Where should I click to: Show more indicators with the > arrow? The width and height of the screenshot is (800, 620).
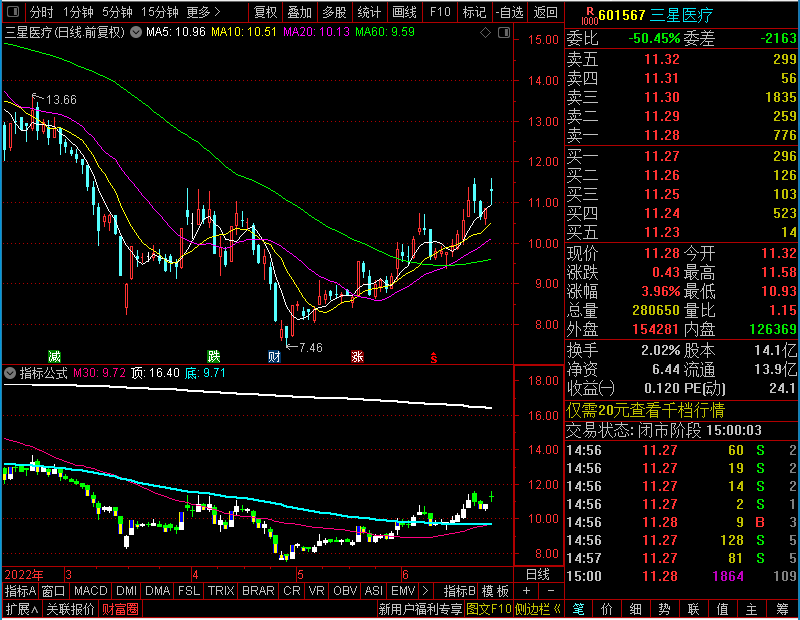[426, 591]
